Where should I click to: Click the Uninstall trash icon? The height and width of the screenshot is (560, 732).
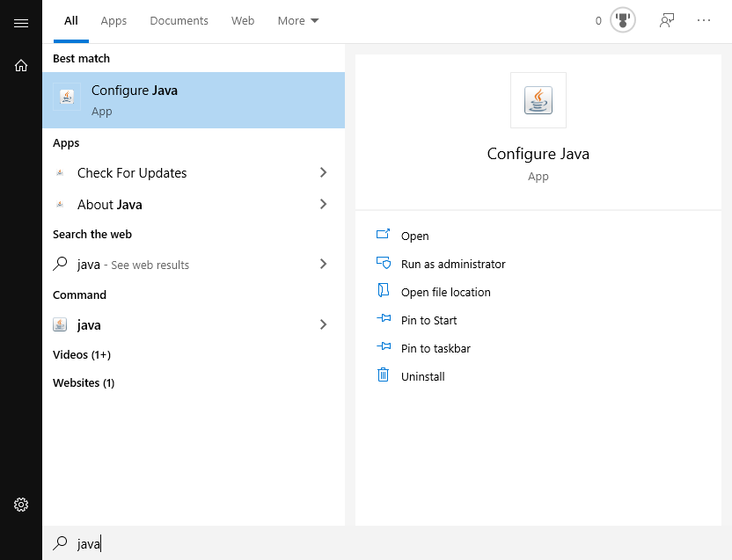(383, 375)
